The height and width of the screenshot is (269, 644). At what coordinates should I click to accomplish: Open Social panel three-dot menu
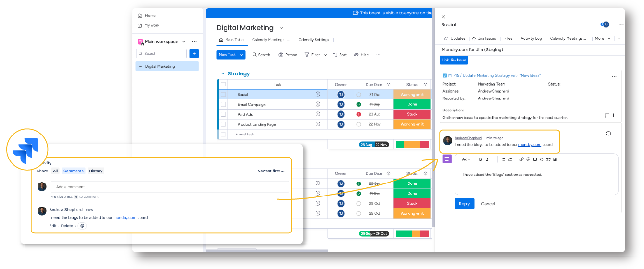(621, 24)
